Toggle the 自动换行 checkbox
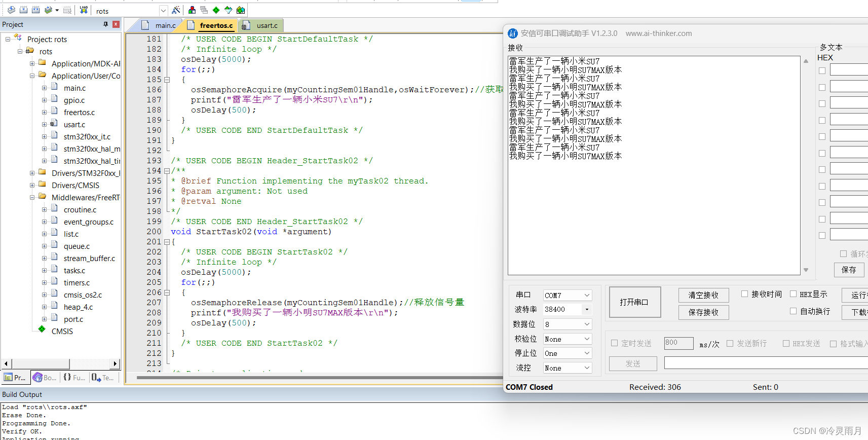This screenshot has height=440, width=868. click(793, 311)
